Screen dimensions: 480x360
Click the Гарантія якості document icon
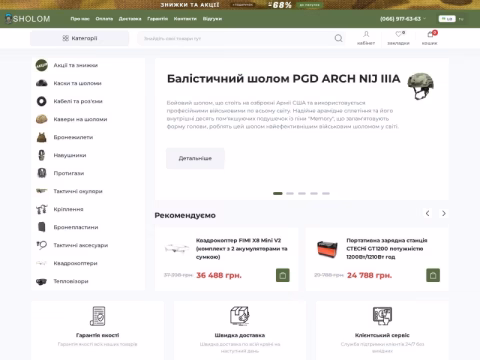tap(98, 316)
